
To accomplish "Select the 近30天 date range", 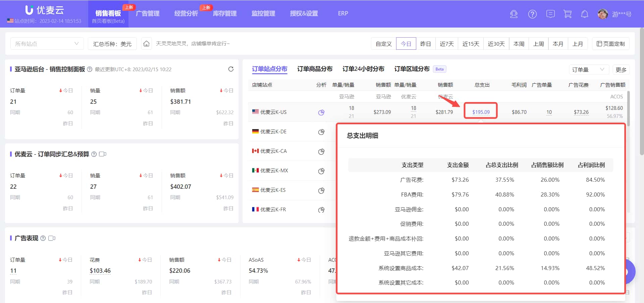I will click(x=496, y=44).
